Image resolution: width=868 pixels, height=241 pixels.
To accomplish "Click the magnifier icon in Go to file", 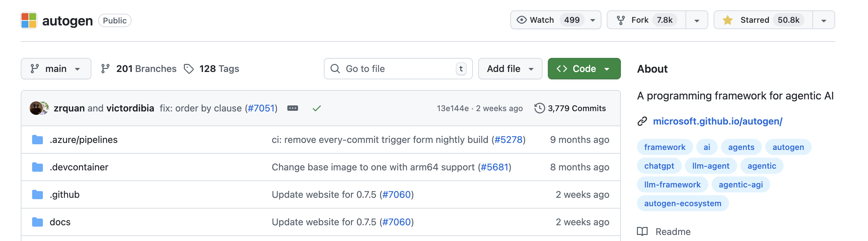I will 335,69.
